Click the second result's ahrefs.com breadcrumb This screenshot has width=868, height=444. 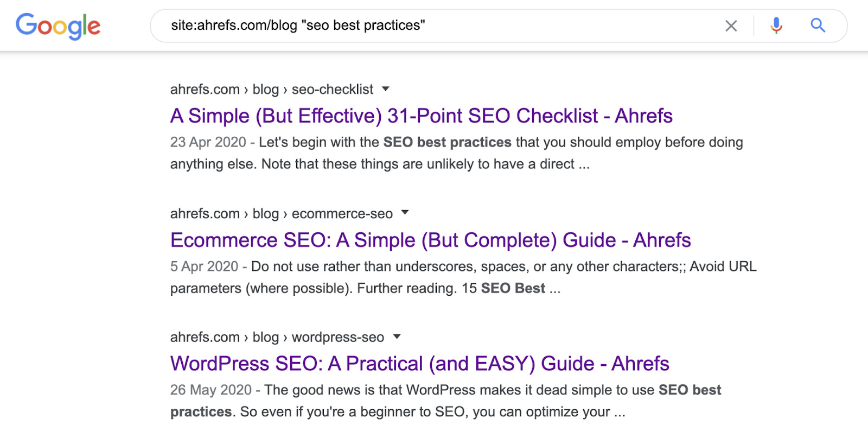pyautogui.click(x=205, y=213)
